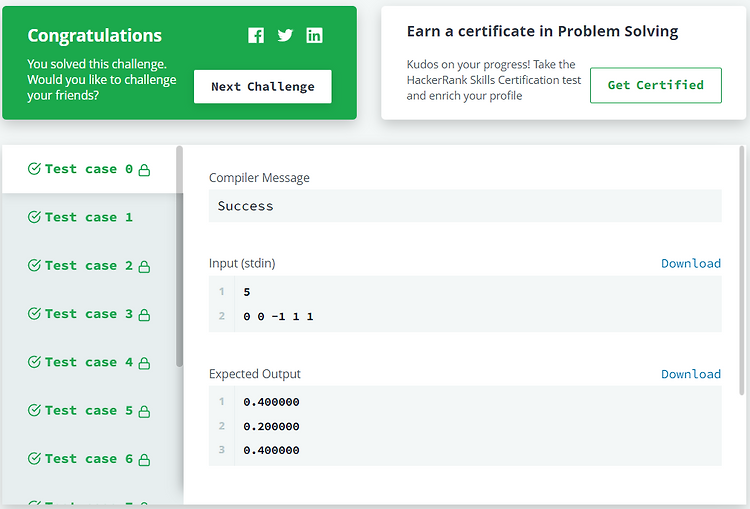Click first expected output 0.400000
The image size is (750, 509).
point(271,402)
